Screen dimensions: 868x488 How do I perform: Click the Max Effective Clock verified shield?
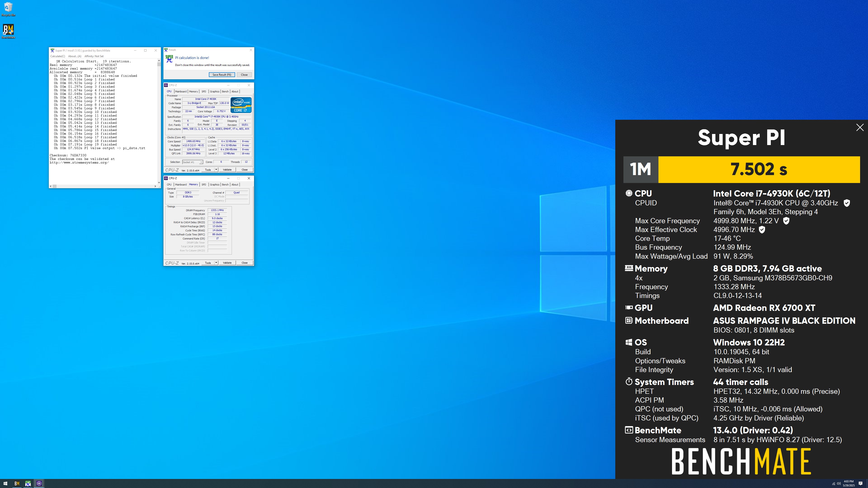click(762, 229)
